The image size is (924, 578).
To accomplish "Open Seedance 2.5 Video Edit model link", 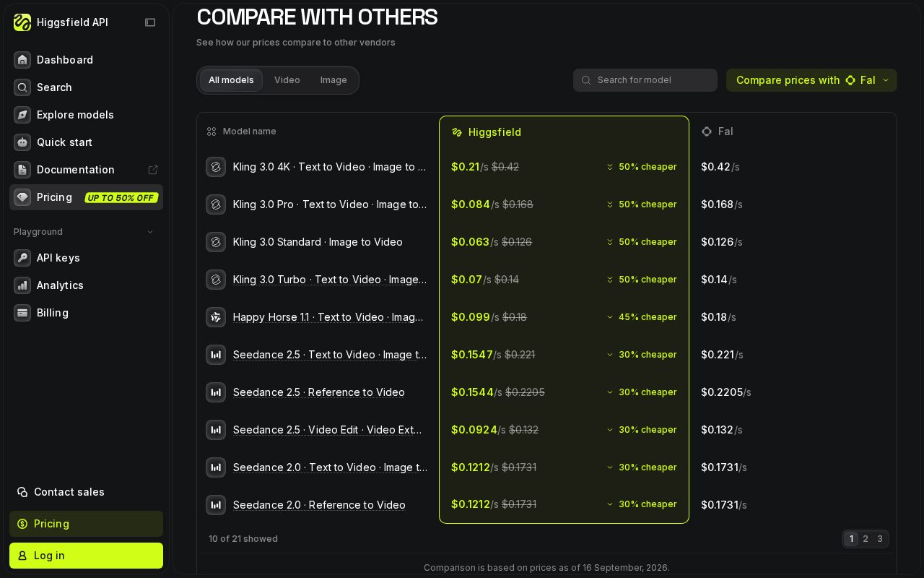I will [x=328, y=430].
